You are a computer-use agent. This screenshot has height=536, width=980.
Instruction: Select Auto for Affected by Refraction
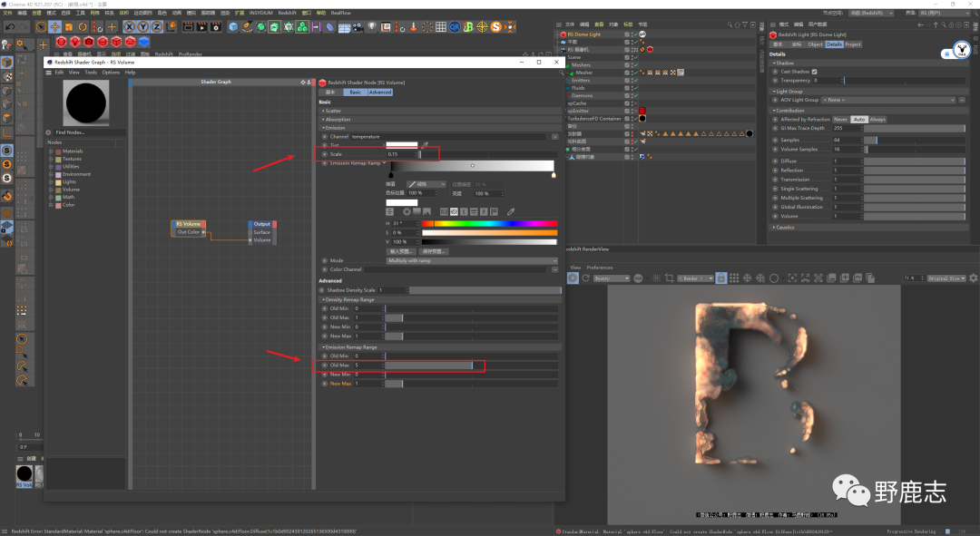pos(859,120)
